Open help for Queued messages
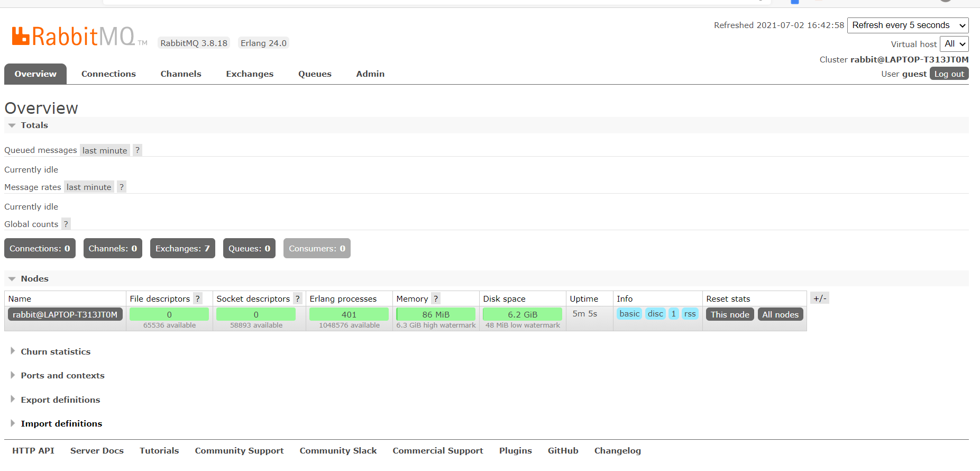This screenshot has width=980, height=471. coord(138,150)
